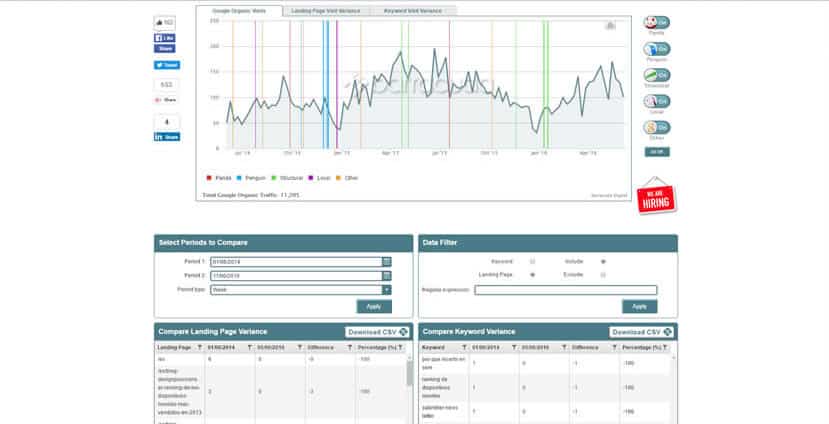This screenshot has width=829, height=424.
Task: Click the Regular expression input field
Action: pyautogui.click(x=566, y=290)
